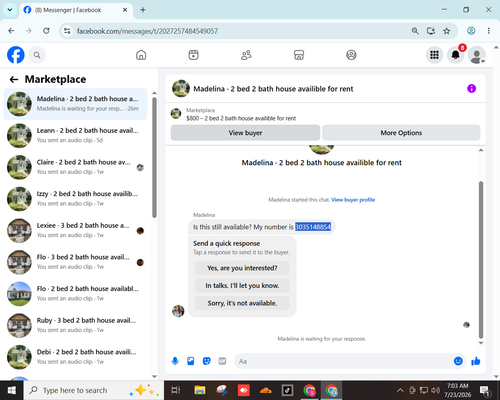Open the notifications bell
This screenshot has height=400, width=500.
point(456,55)
